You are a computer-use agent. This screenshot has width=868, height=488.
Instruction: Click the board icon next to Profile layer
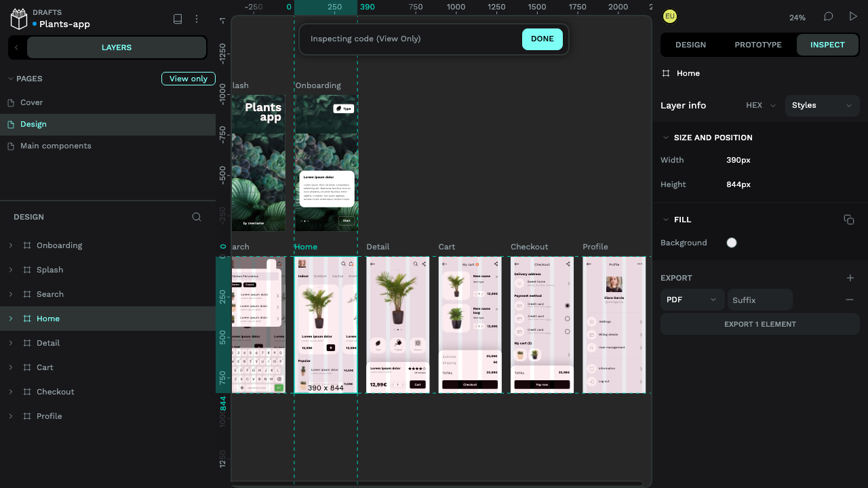tap(27, 416)
